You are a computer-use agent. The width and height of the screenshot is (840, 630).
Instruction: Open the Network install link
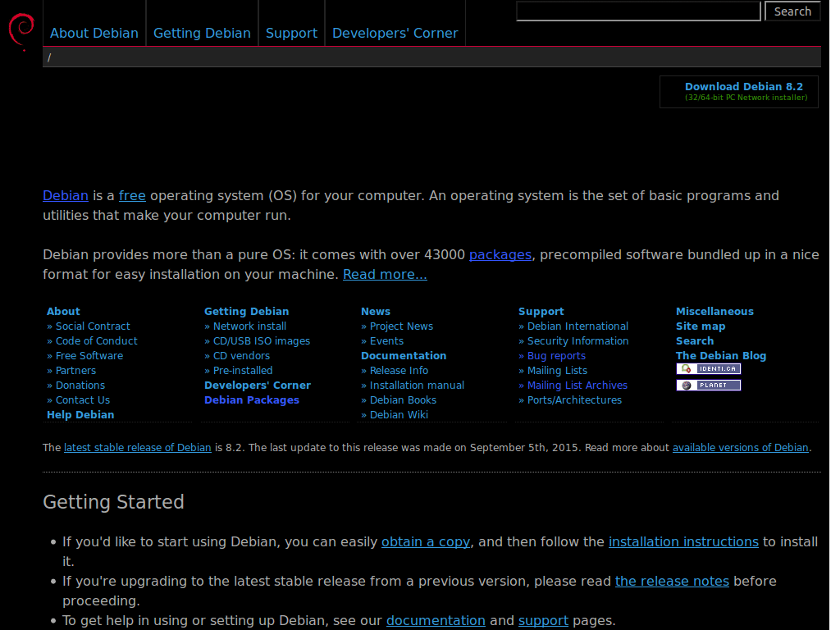pos(249,326)
